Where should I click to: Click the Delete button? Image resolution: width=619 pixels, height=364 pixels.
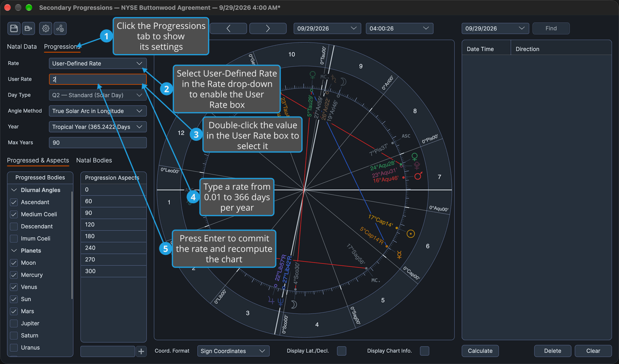(553, 351)
